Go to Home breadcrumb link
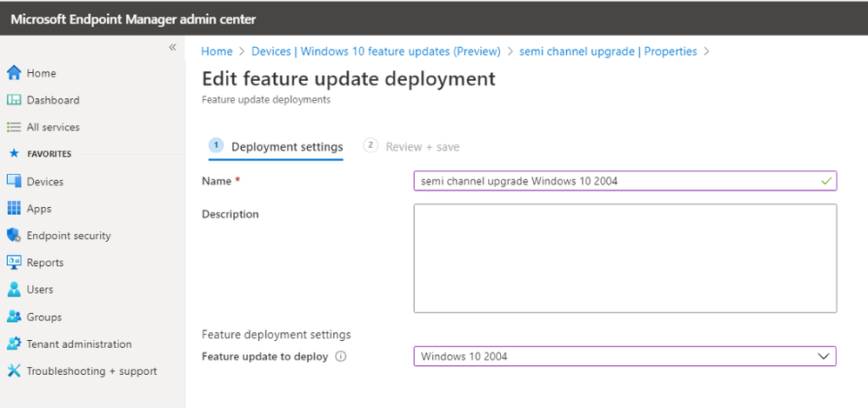Screen dimensions: 868x408 pos(217,51)
